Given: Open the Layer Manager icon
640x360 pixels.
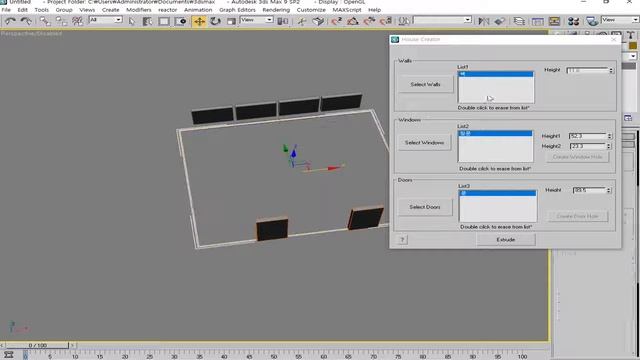Looking at the screenshot, I should 519,21.
